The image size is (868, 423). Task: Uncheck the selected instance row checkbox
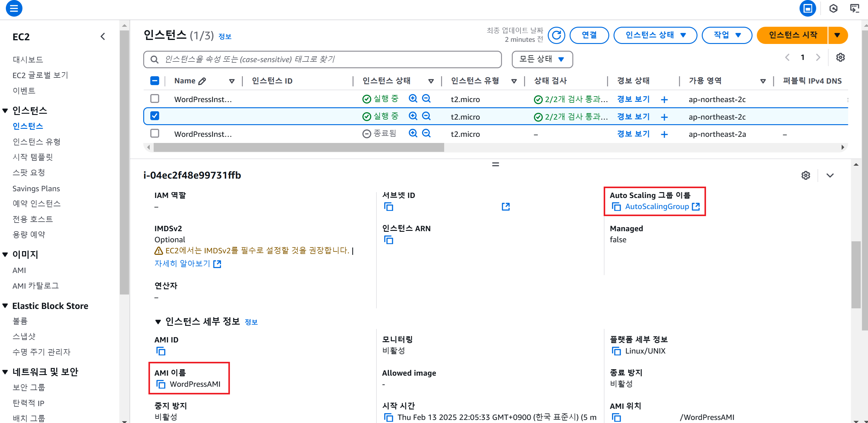pyautogui.click(x=155, y=116)
